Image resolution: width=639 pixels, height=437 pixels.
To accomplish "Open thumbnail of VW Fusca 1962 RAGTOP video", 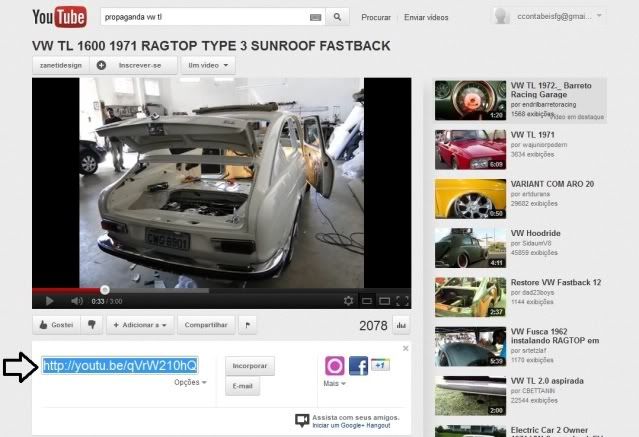I will (x=470, y=347).
